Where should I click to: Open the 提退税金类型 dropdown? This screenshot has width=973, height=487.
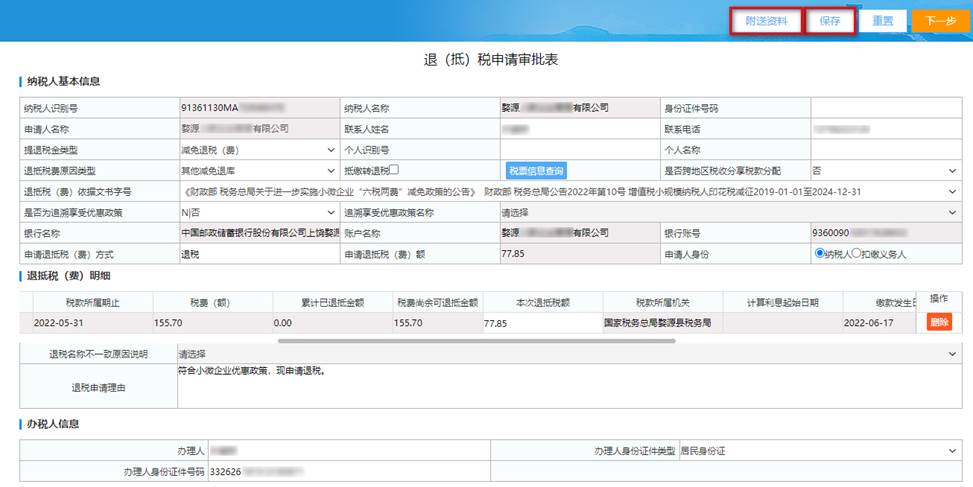pos(258,150)
